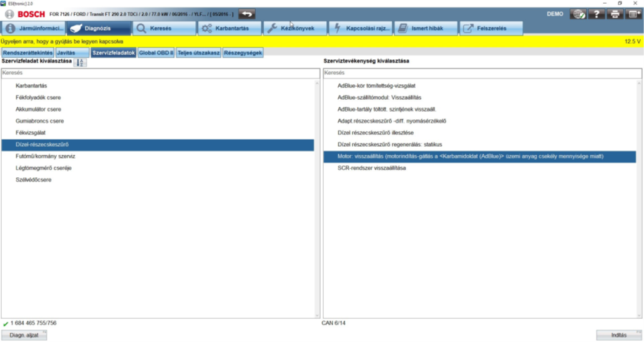Switch to the Keresés tab
This screenshot has height=342, width=644.
(x=164, y=28)
